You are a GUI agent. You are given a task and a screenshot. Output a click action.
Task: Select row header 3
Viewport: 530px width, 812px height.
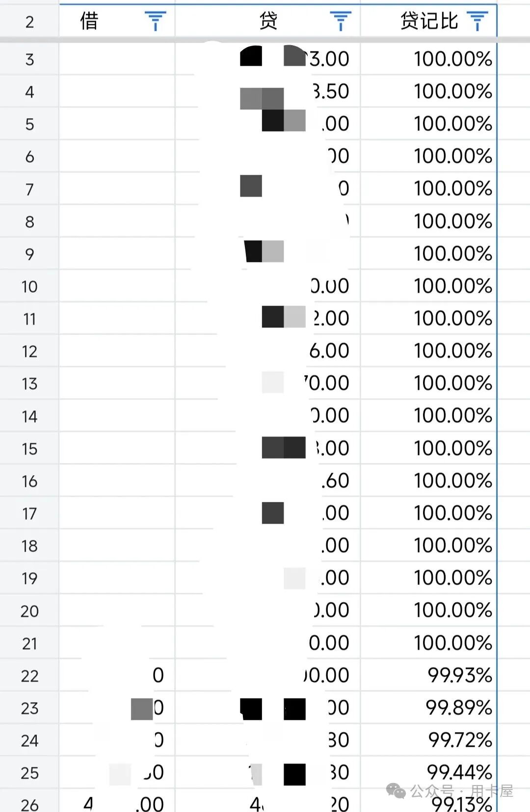click(x=29, y=59)
